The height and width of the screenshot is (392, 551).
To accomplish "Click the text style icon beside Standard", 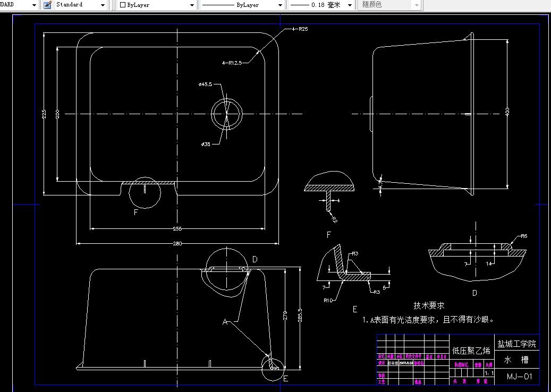I will 46,5.
